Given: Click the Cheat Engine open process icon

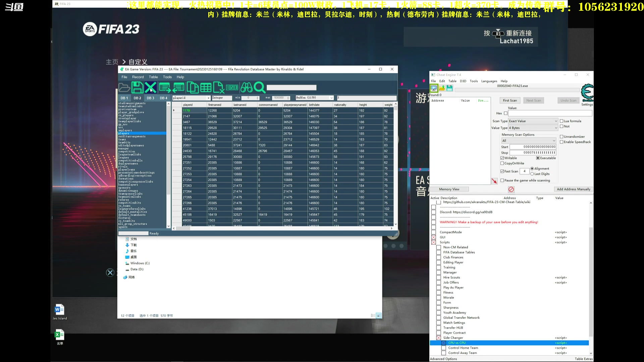Looking at the screenshot, I should point(434,88).
